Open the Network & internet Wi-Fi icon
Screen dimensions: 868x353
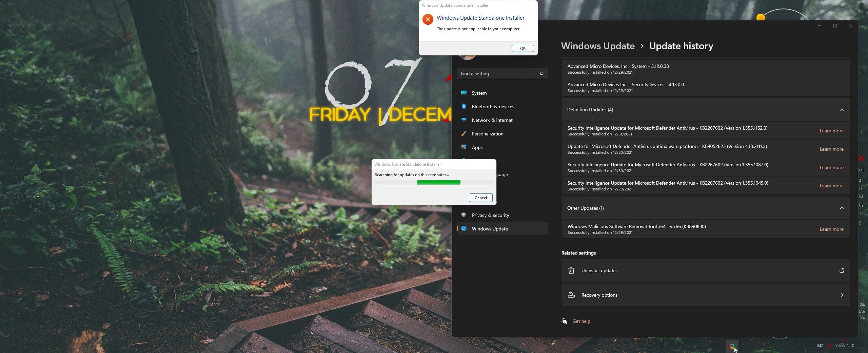[x=464, y=120]
